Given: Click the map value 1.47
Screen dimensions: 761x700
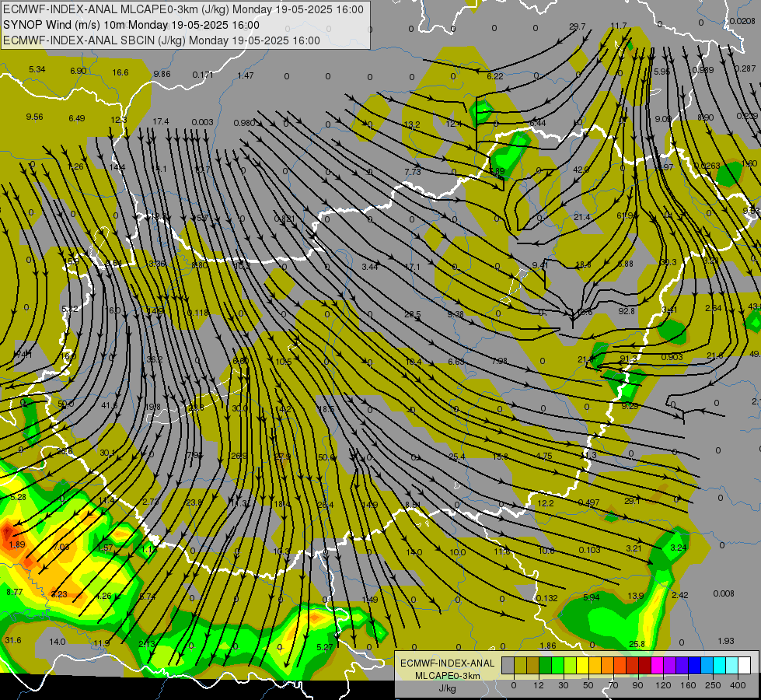Looking at the screenshot, I should click(246, 75).
